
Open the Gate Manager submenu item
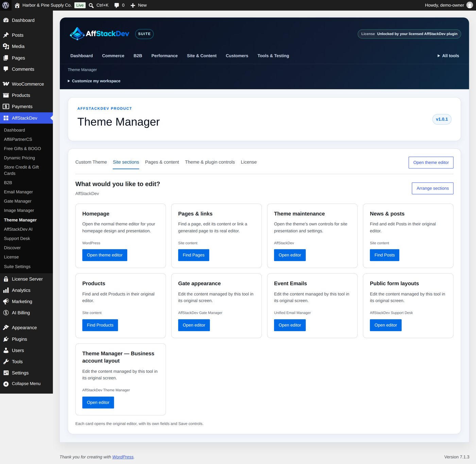pyautogui.click(x=18, y=201)
